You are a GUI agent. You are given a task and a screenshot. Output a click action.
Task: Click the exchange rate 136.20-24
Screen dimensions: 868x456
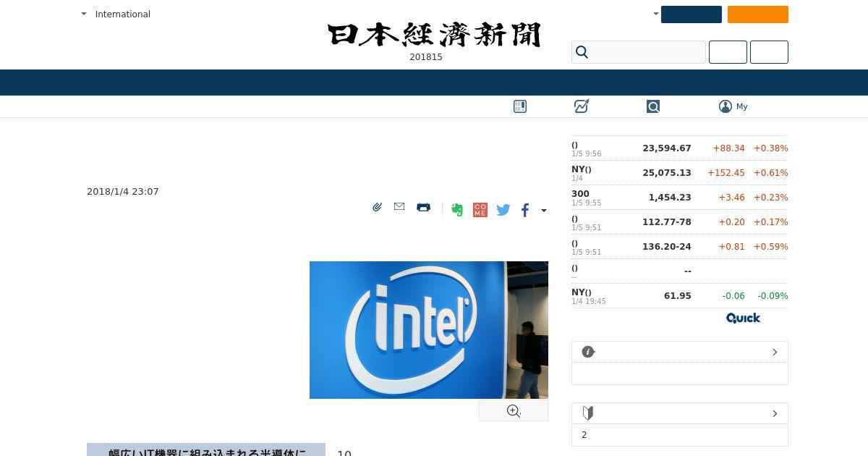tap(667, 247)
